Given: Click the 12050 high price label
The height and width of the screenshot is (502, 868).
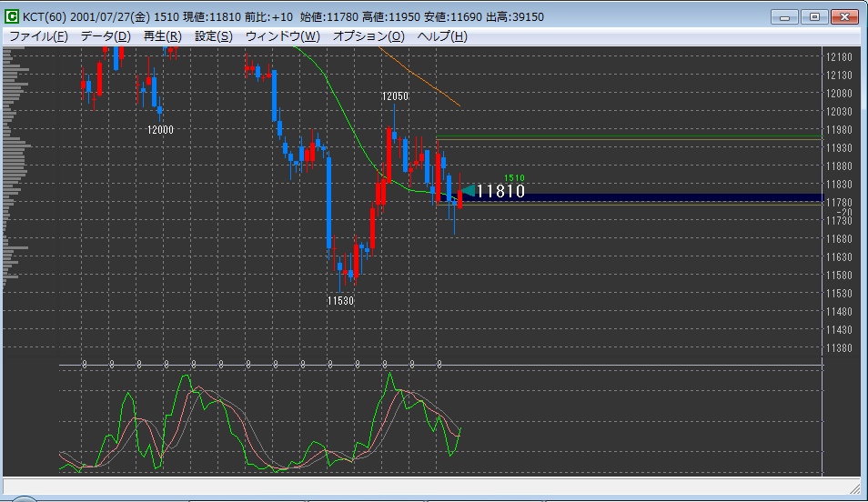Looking at the screenshot, I should point(395,95).
